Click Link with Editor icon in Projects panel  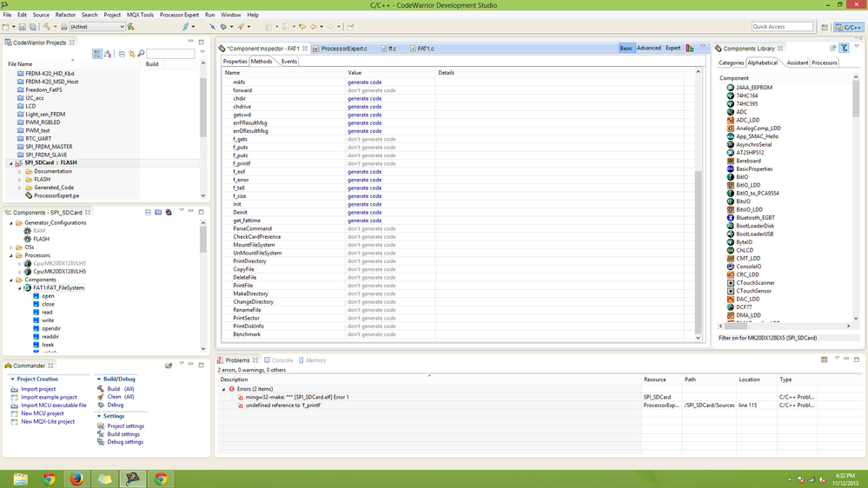[132, 54]
